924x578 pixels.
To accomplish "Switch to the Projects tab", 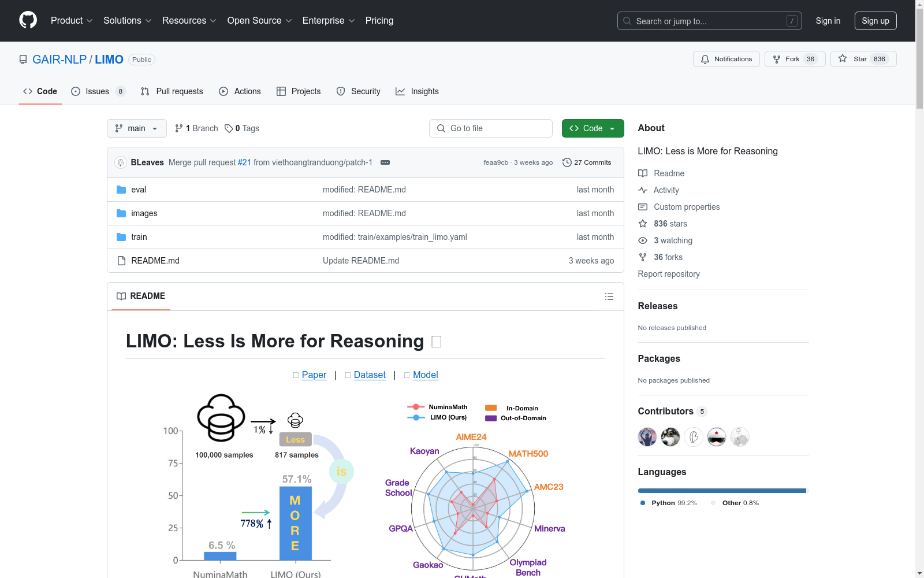I will pyautogui.click(x=299, y=91).
